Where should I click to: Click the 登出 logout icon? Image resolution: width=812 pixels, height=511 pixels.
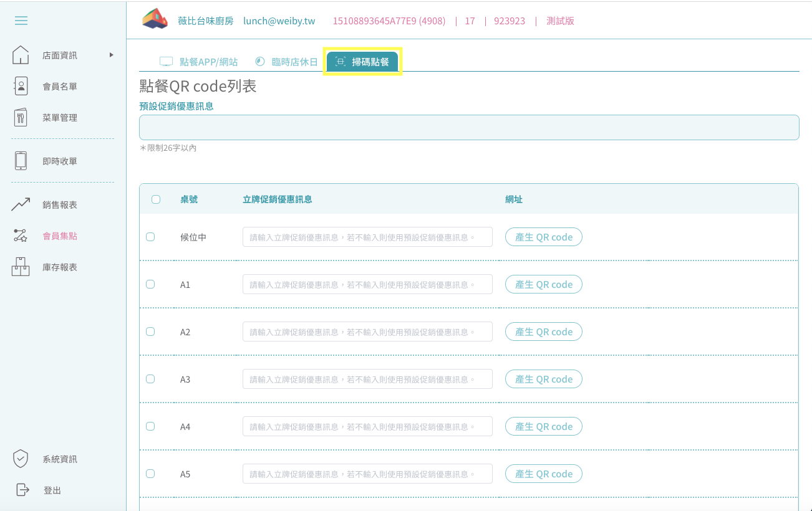(22, 490)
